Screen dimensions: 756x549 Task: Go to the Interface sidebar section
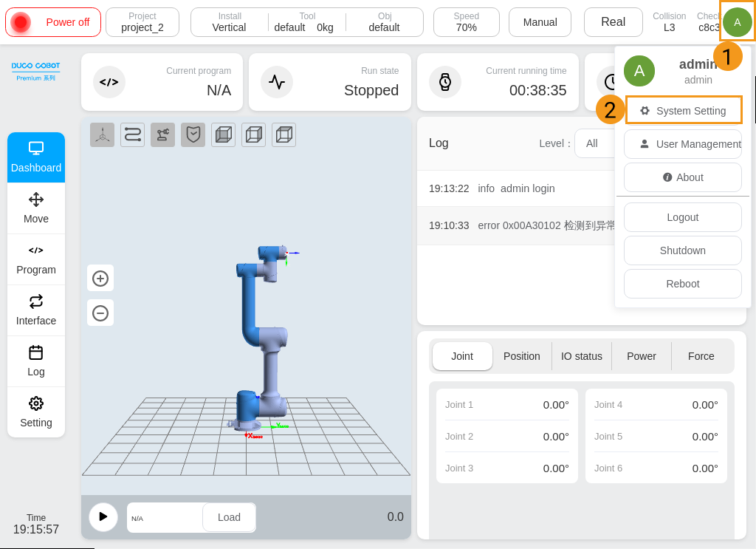pyautogui.click(x=36, y=310)
